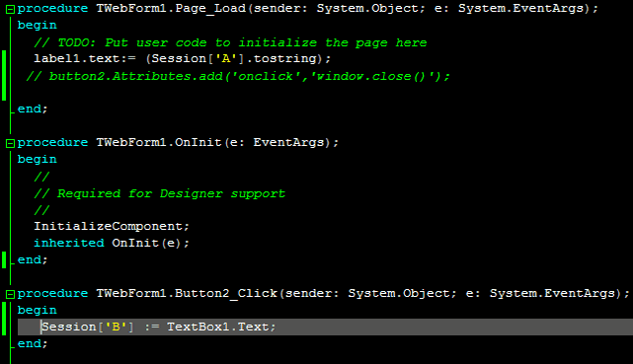Image resolution: width=633 pixels, height=364 pixels.
Task: Click the Button2_Click procedure header line
Action: click(x=323, y=293)
